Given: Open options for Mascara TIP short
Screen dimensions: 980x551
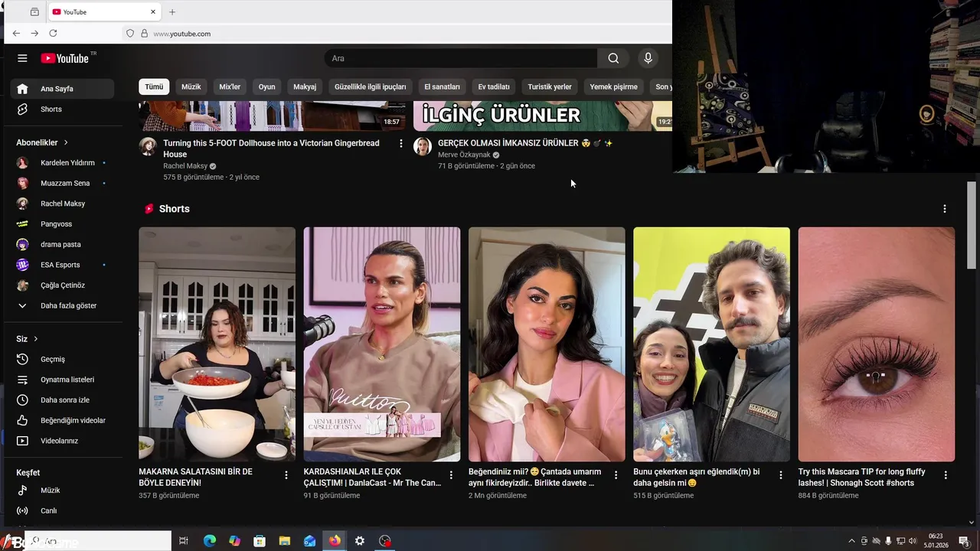Looking at the screenshot, I should pos(946,475).
